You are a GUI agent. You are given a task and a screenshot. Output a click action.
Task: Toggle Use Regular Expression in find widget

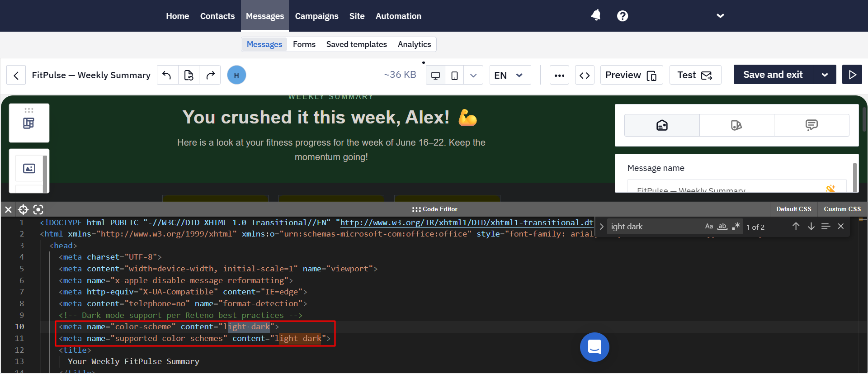pos(736,226)
